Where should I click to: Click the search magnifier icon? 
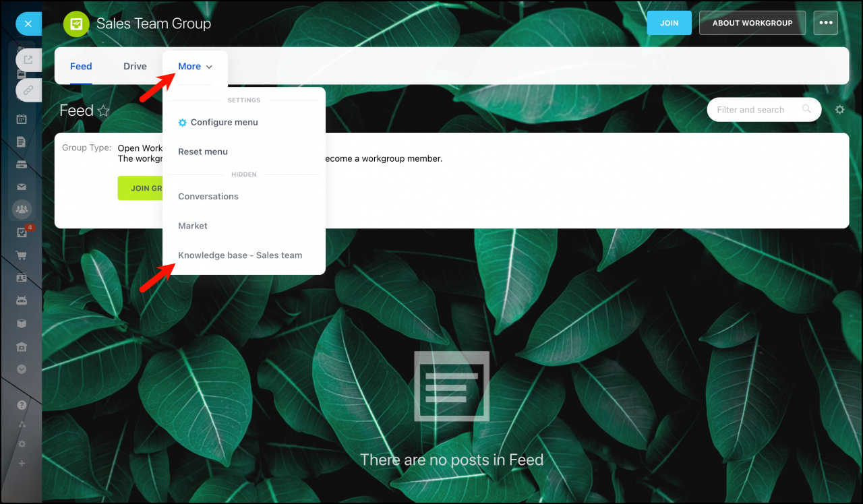tap(806, 109)
